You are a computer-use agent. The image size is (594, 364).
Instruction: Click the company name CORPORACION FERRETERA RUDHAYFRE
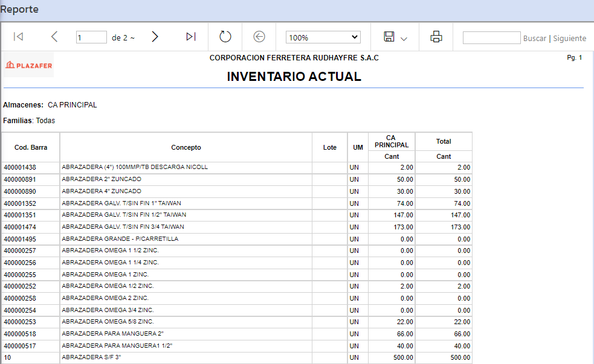[294, 58]
